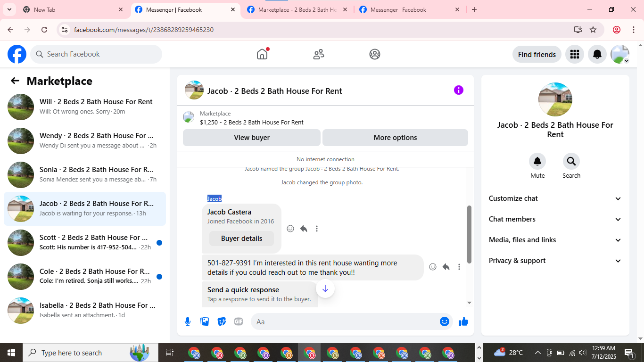Image resolution: width=644 pixels, height=362 pixels.
Task: Switch to the New Tab browser tab
Action: (x=73, y=9)
